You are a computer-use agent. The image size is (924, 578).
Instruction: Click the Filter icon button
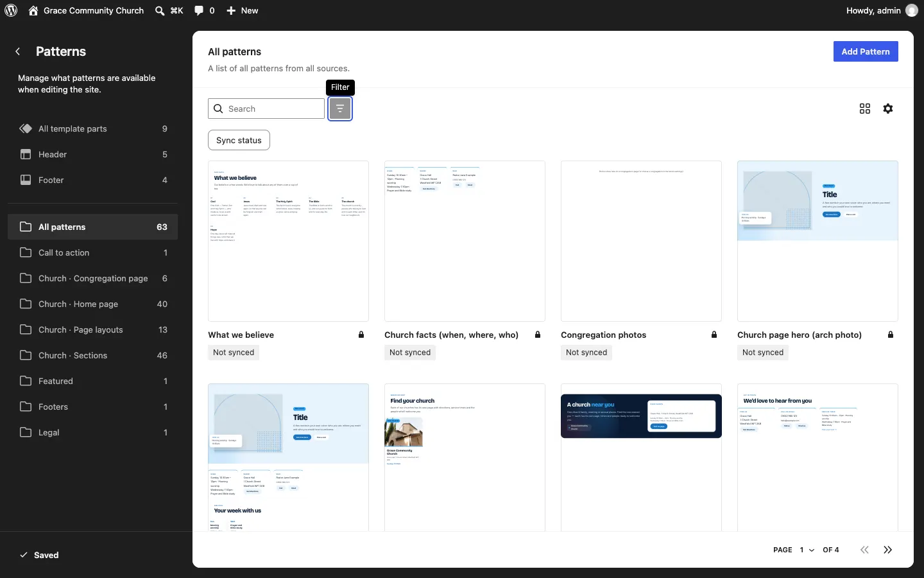click(340, 109)
